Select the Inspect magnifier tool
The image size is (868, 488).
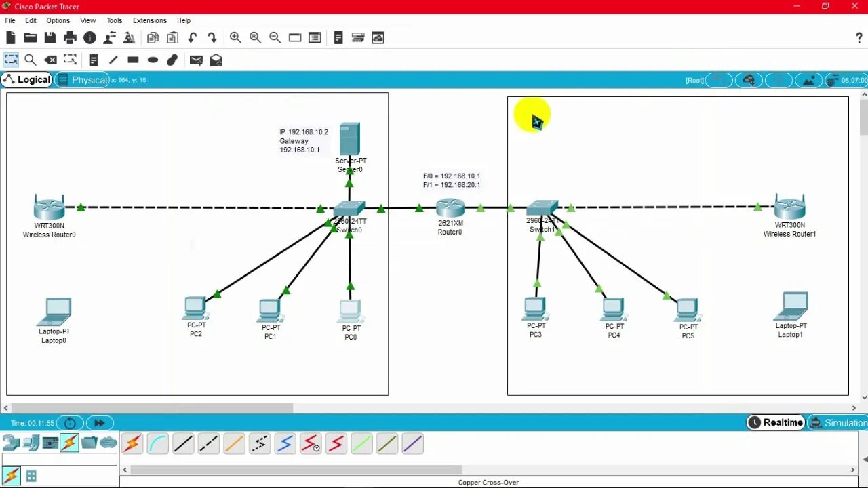coord(31,60)
